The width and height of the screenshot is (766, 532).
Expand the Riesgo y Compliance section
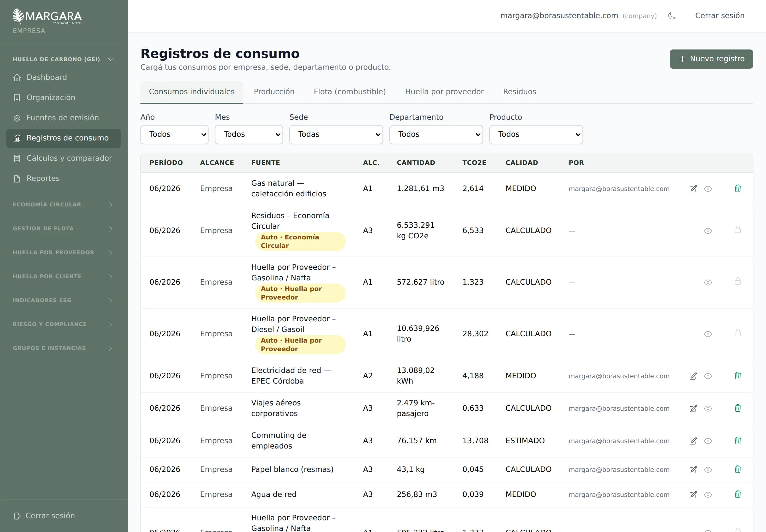coord(63,324)
